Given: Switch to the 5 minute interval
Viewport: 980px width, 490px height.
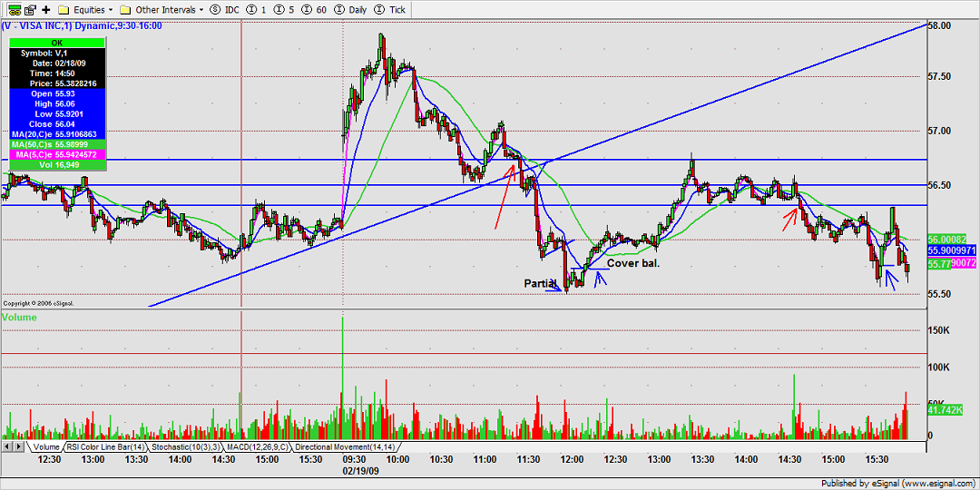Looking at the screenshot, I should tap(286, 10).
